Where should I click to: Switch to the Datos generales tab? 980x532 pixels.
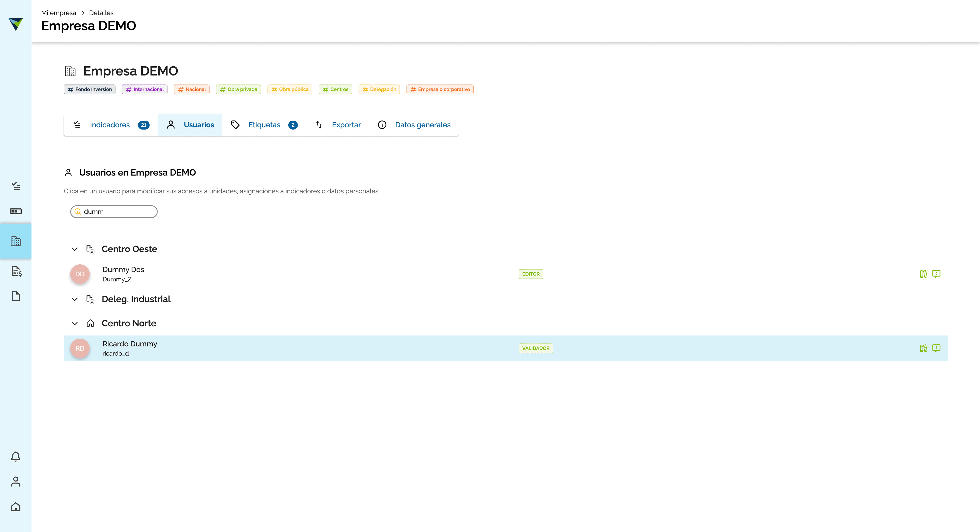pyautogui.click(x=414, y=125)
